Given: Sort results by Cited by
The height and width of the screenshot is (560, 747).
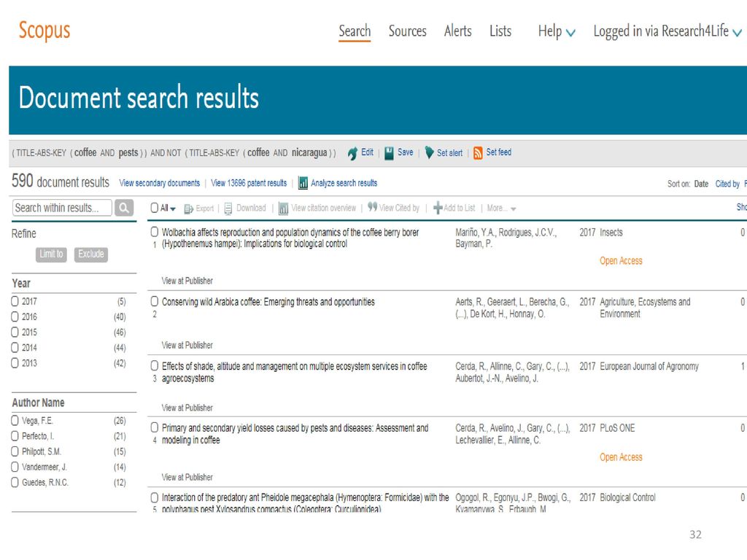Looking at the screenshot, I should pos(727,184).
